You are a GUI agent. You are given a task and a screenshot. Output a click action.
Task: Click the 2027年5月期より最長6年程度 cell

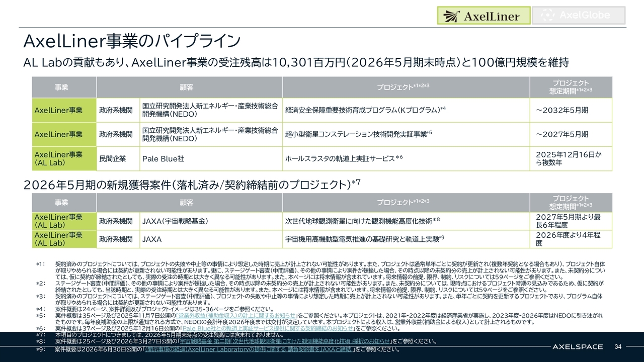point(571,221)
